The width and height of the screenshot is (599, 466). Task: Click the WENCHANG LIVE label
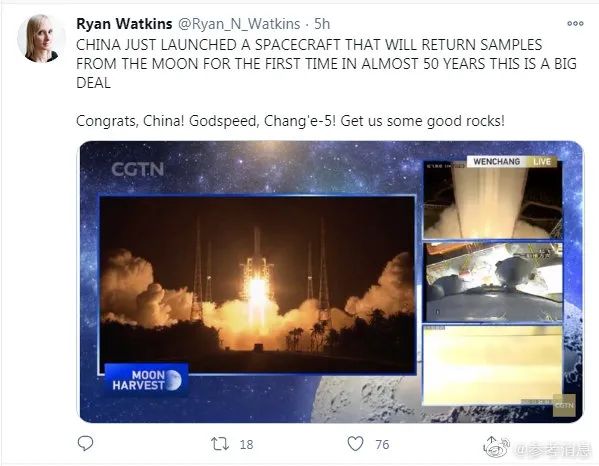(512, 162)
